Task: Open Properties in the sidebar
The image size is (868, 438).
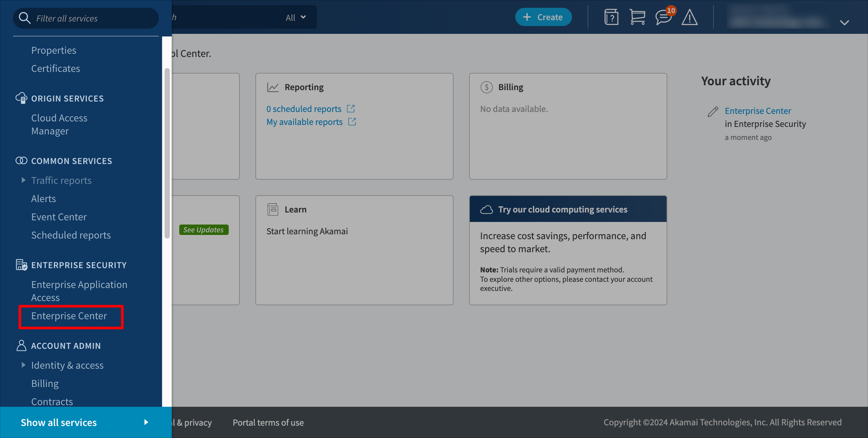Action: tap(54, 50)
